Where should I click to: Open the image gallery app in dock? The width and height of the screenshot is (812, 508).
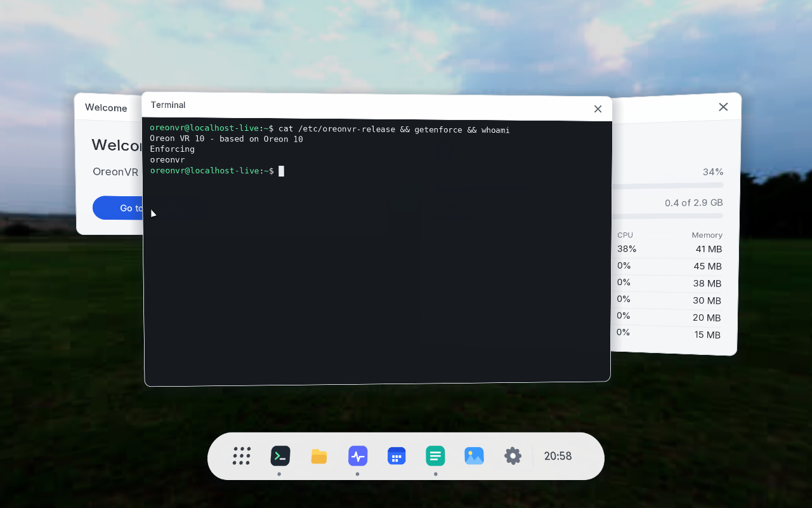pos(474,456)
